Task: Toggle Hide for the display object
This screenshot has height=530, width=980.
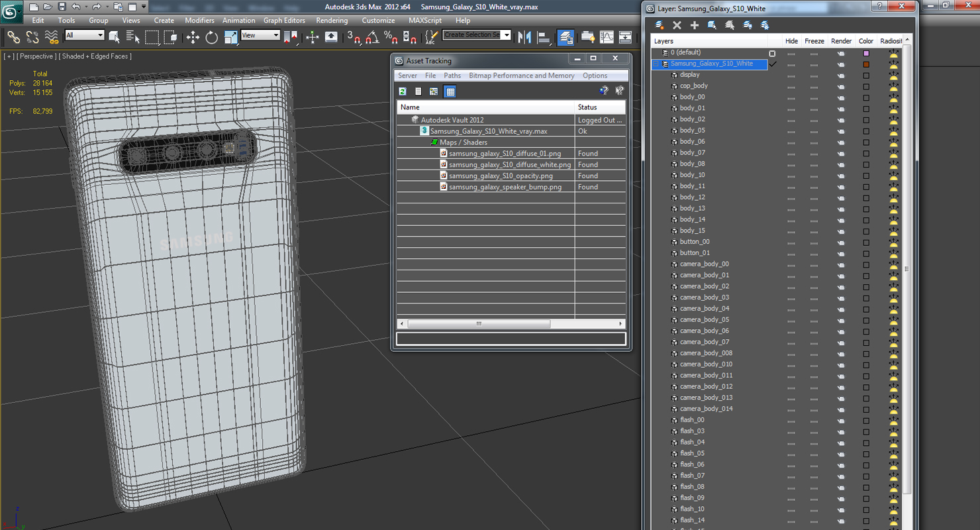Action: pyautogui.click(x=791, y=76)
